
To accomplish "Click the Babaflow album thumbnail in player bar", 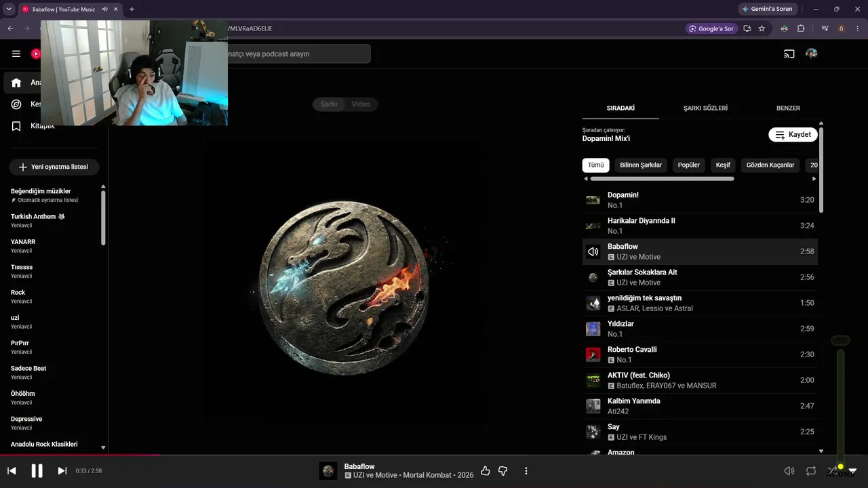I will tap(328, 470).
